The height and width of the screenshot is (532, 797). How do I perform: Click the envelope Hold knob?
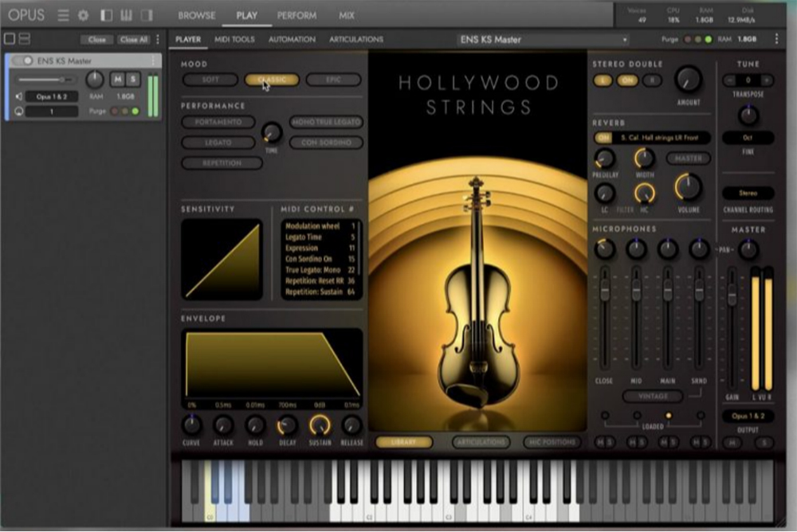point(255,424)
